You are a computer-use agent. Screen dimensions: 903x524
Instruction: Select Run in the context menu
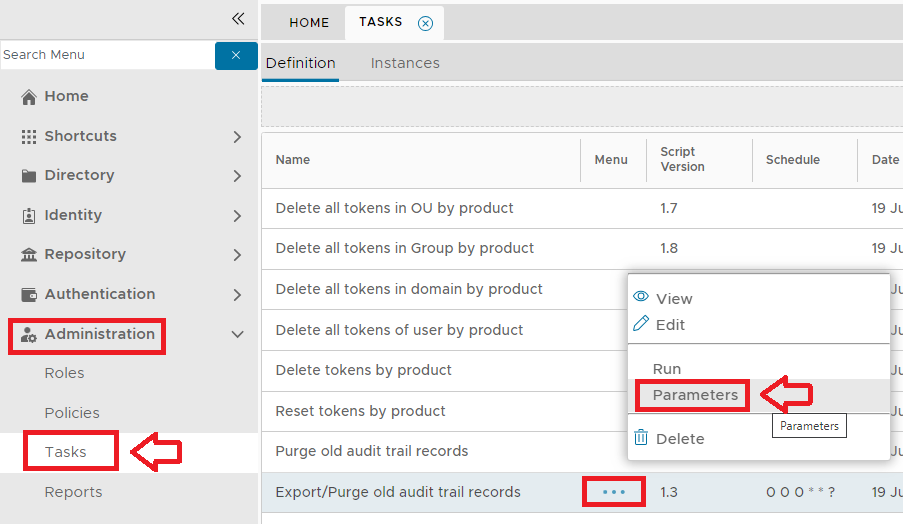coord(667,369)
